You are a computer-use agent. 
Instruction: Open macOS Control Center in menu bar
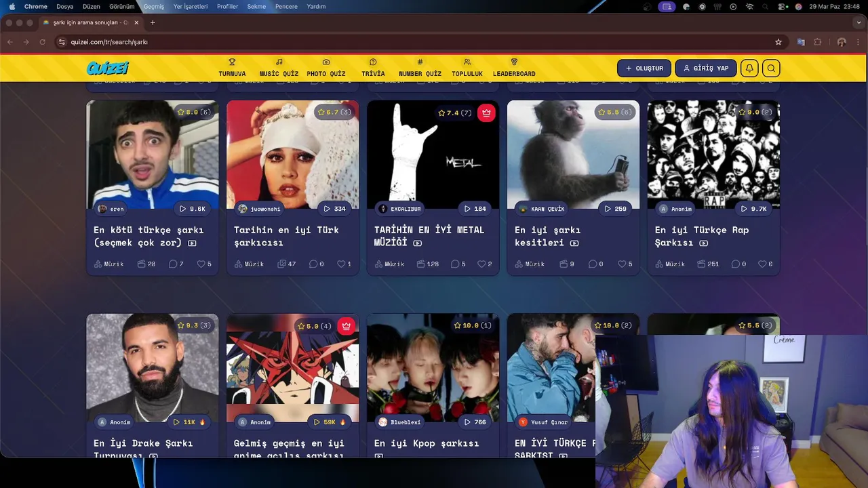(x=783, y=6)
